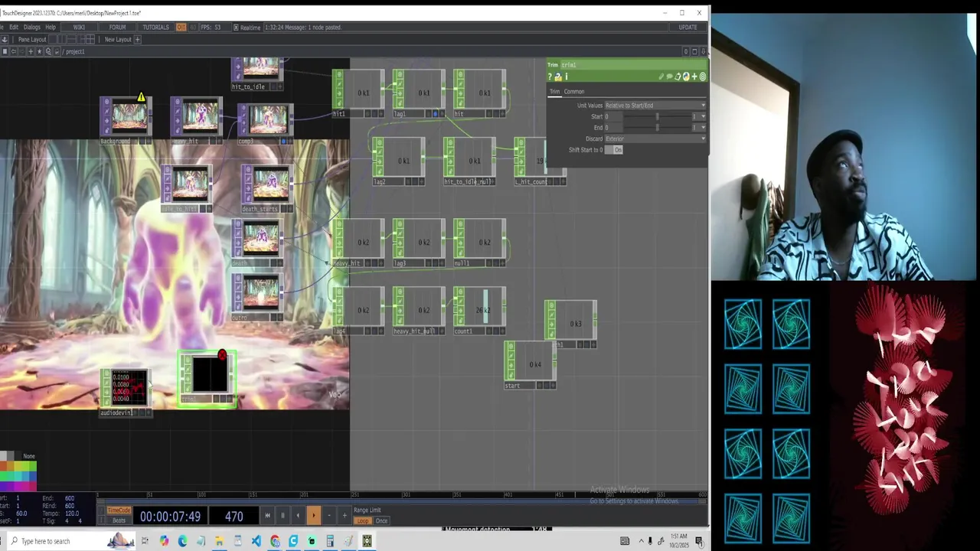Play the timeline forward

313,516
